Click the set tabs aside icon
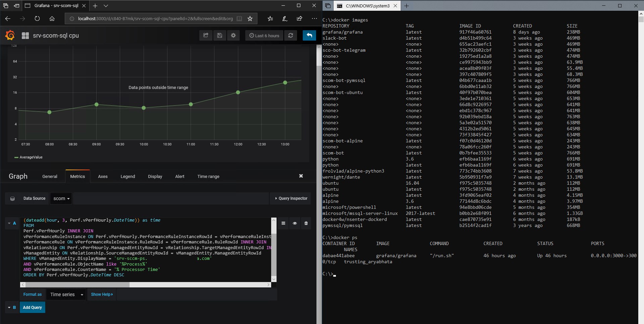The width and height of the screenshot is (644, 324). pyautogui.click(x=16, y=6)
